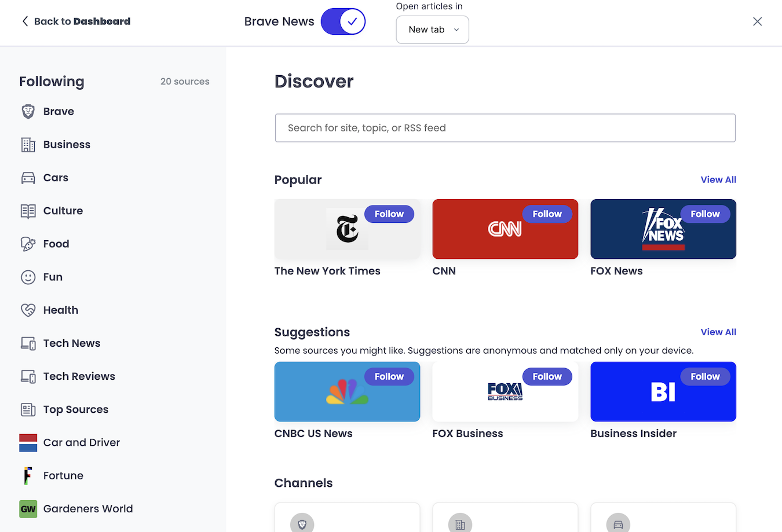Select the Fortune source name

point(63,476)
